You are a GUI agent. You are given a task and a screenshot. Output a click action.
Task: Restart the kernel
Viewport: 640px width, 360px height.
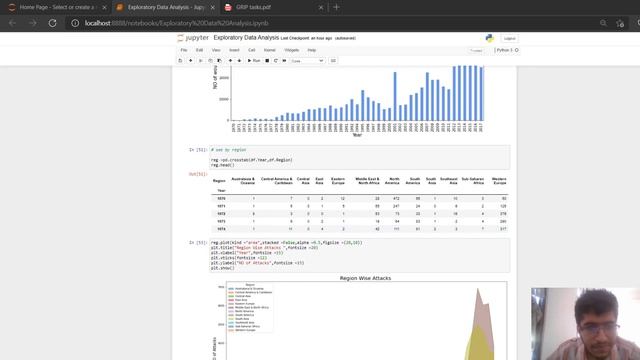(276, 60)
